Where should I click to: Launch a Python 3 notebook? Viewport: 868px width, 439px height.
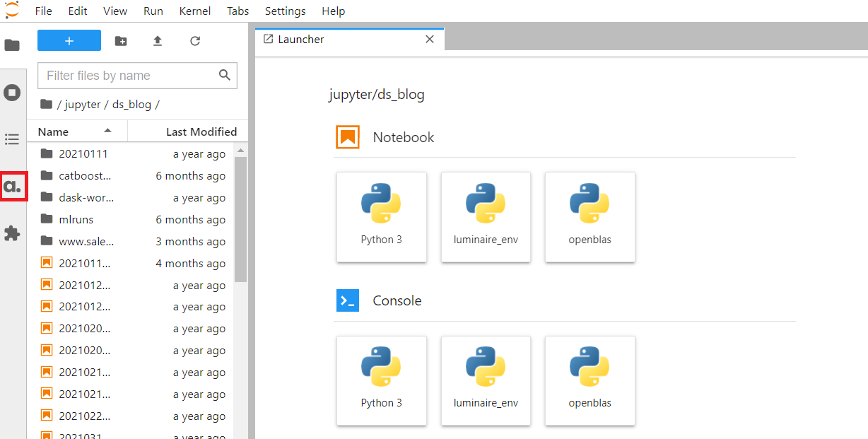381,217
